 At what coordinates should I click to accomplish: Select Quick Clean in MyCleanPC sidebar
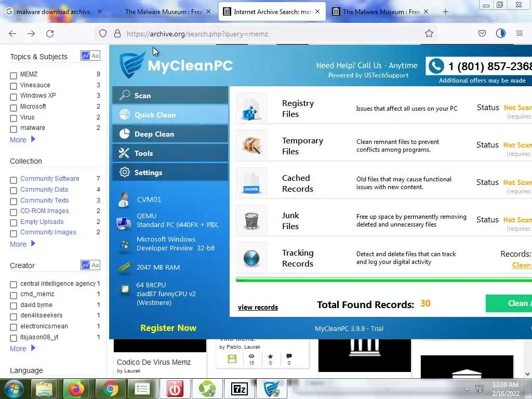click(170, 115)
